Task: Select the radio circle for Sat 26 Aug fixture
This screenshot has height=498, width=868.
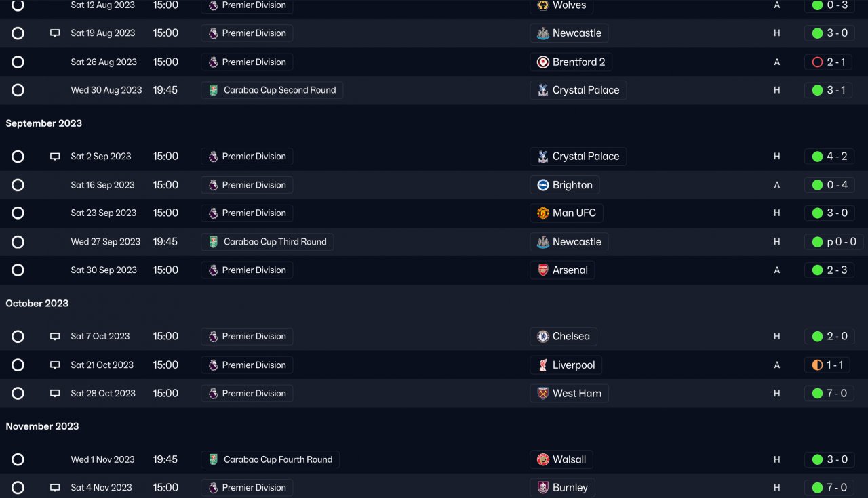Action: [18, 62]
